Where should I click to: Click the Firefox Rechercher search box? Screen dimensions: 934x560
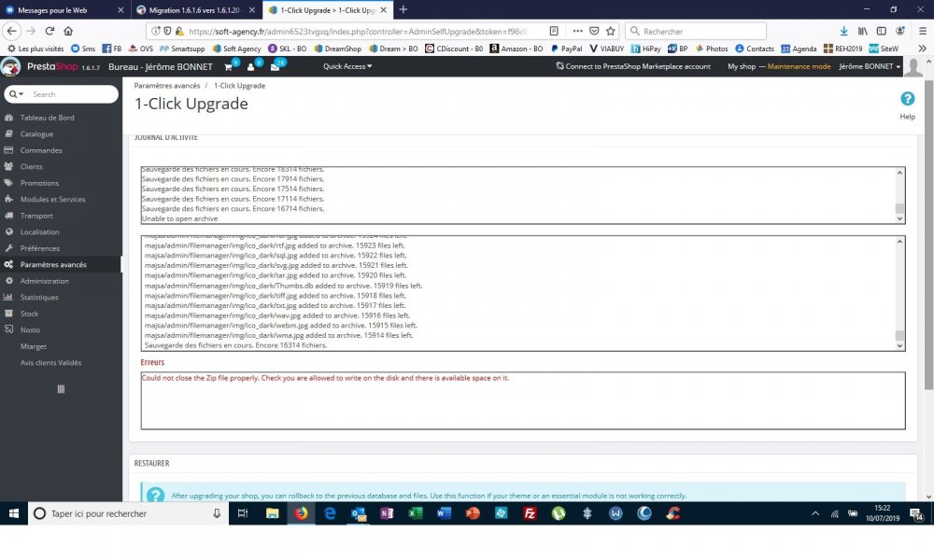696,31
